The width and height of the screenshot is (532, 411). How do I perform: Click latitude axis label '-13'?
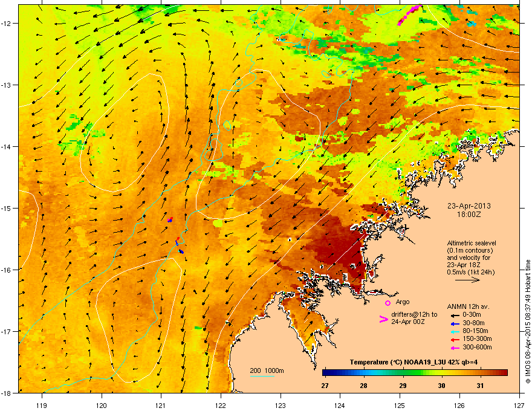7,85
